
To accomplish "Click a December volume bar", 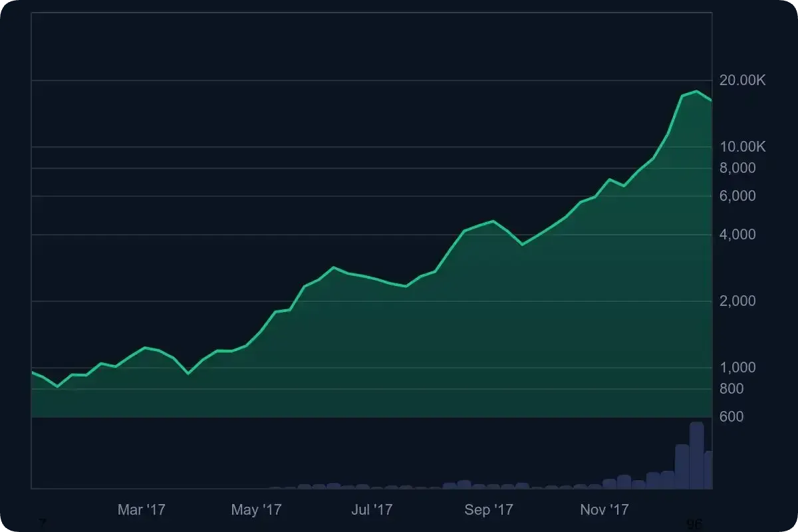I will point(680,465).
